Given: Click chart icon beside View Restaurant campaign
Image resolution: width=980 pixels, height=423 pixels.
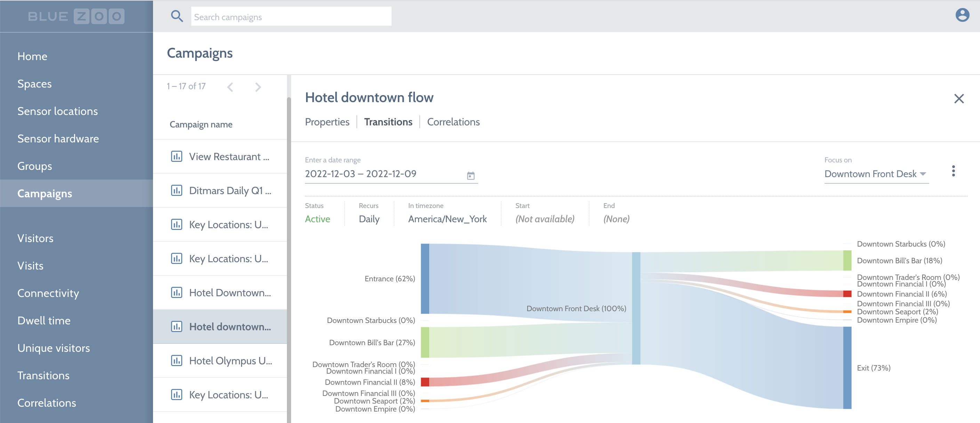Looking at the screenshot, I should point(177,157).
